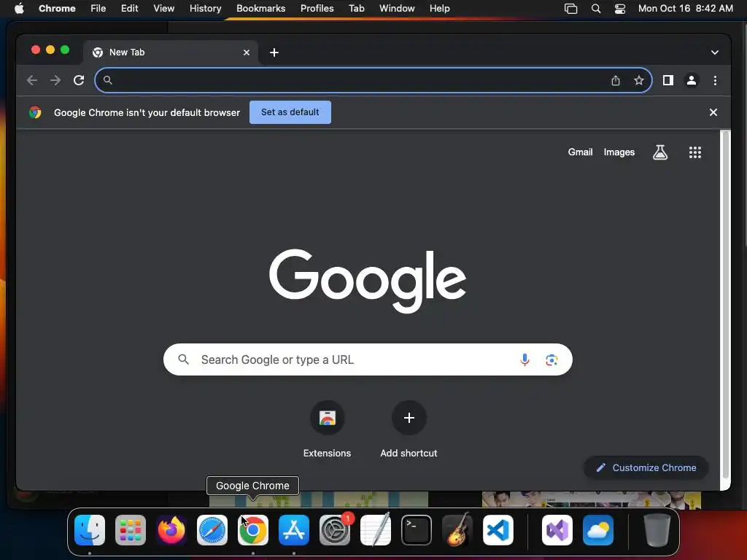
Task: Open the Google apps grid
Action: click(x=695, y=152)
